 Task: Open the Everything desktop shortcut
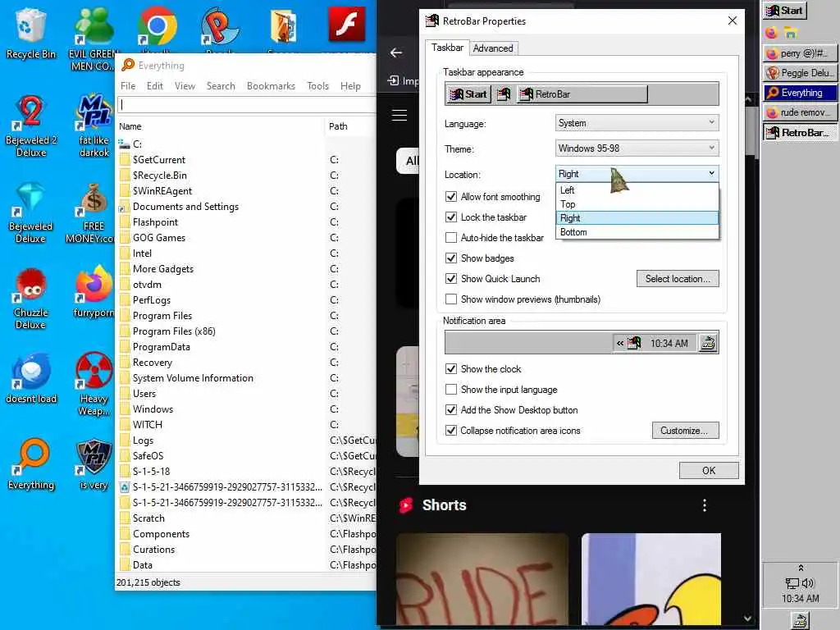30,464
